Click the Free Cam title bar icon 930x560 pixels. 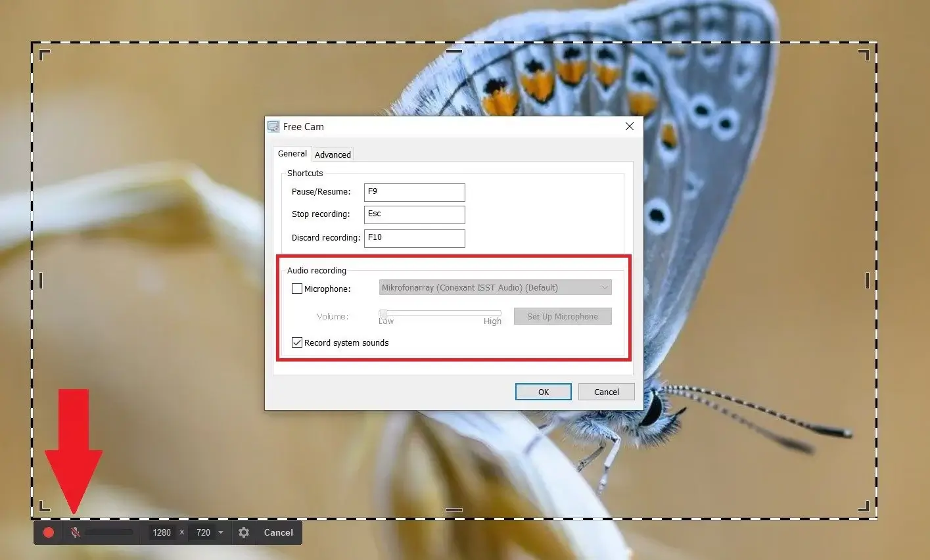[273, 126]
